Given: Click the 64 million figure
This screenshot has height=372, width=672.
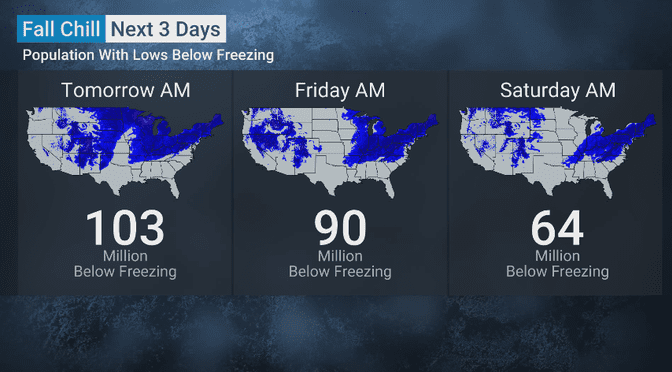Looking at the screenshot, I should [x=557, y=228].
